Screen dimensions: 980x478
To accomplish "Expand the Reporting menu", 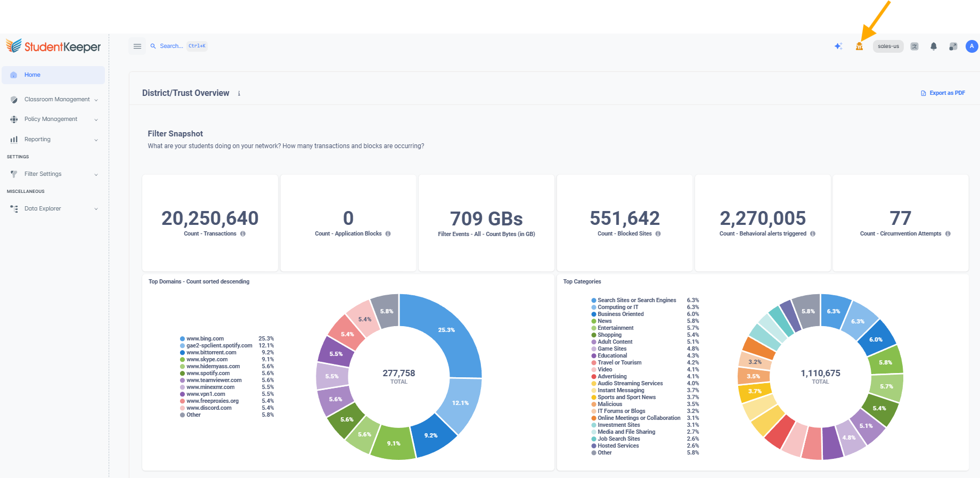I will tap(53, 140).
